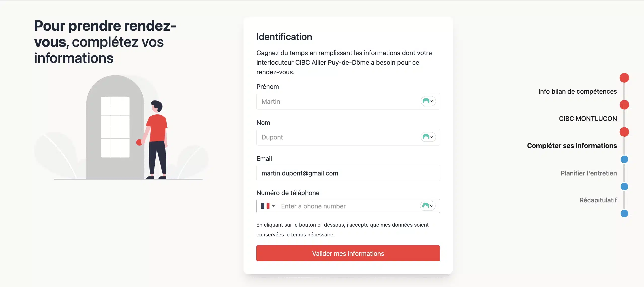Click the Email field containing martin.dupont@gmail.com
The image size is (644, 287).
tap(348, 173)
